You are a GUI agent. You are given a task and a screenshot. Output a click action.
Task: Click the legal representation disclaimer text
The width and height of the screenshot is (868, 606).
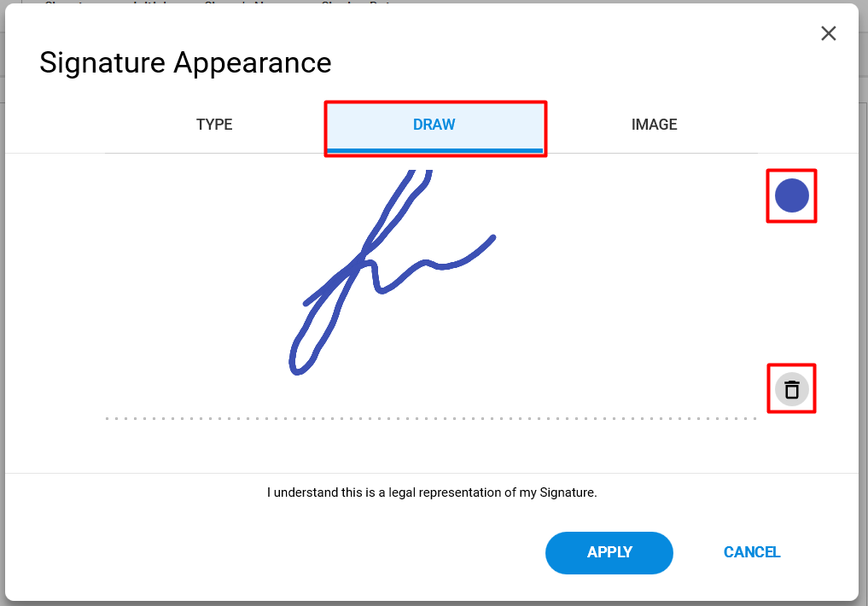(432, 492)
